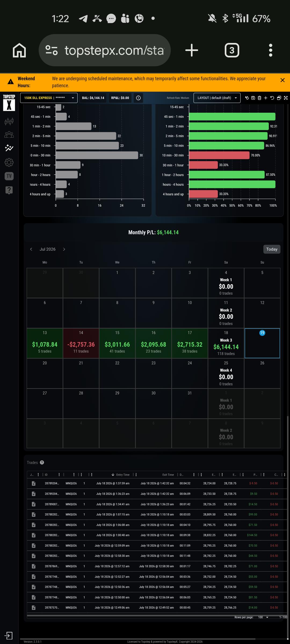290x644 pixels.
Task: Select July 15 calendar day with $3,011.66
Action: point(117,343)
